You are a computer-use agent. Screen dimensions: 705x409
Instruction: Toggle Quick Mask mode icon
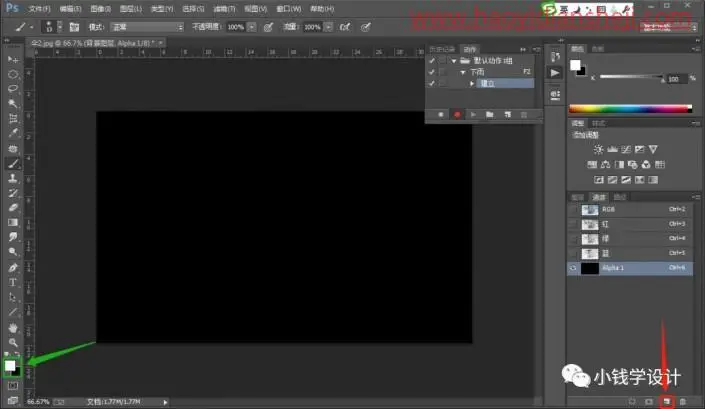tap(13, 386)
